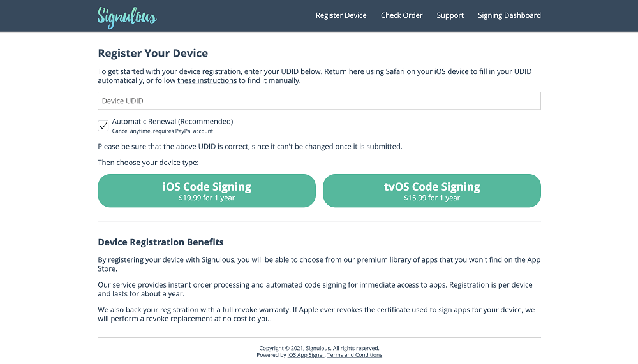Go to Check Order

pyautogui.click(x=401, y=15)
